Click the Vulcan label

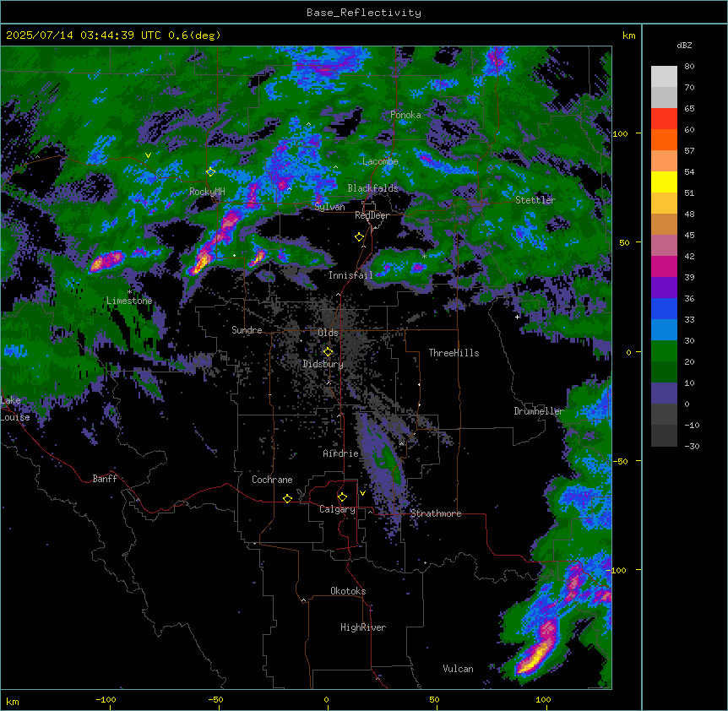(x=458, y=669)
